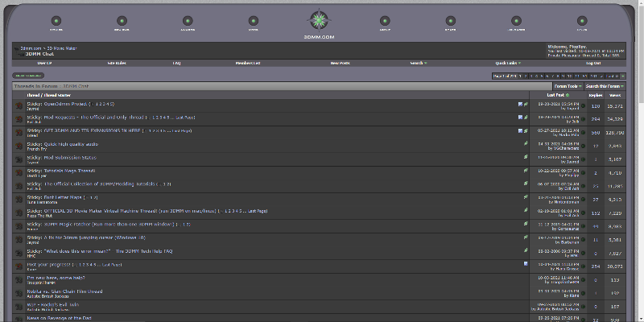Screen dimensions: 644x322
Task: Open the 3dmm.com breadcrumb link
Action: point(31,48)
